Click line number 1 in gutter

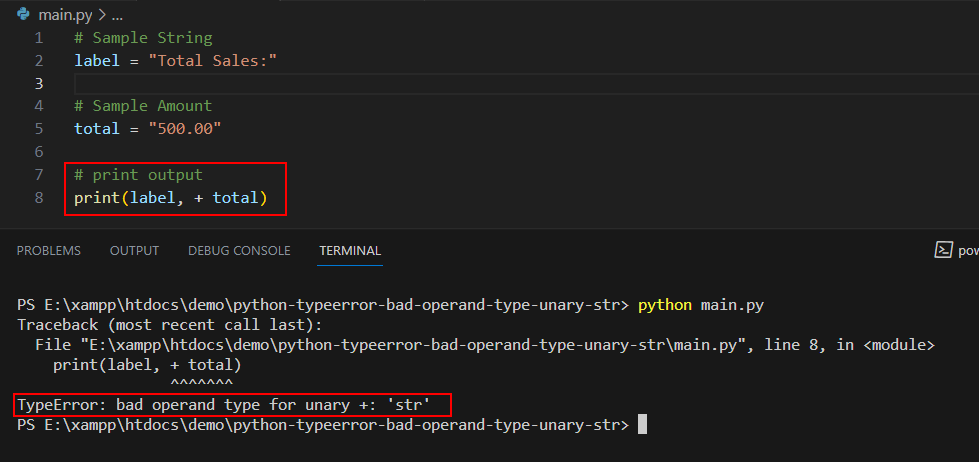coord(39,38)
